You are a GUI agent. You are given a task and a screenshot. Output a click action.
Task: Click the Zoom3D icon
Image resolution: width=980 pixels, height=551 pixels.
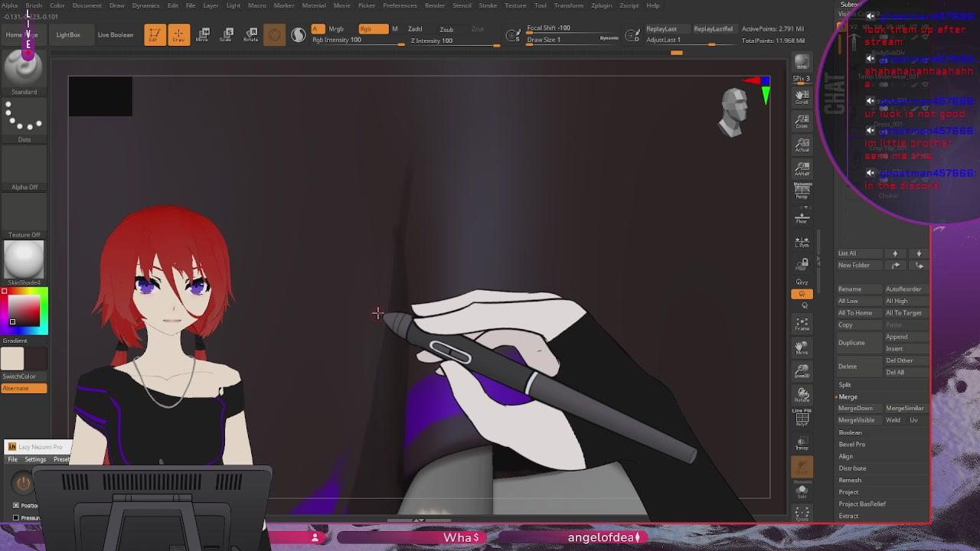(802, 372)
